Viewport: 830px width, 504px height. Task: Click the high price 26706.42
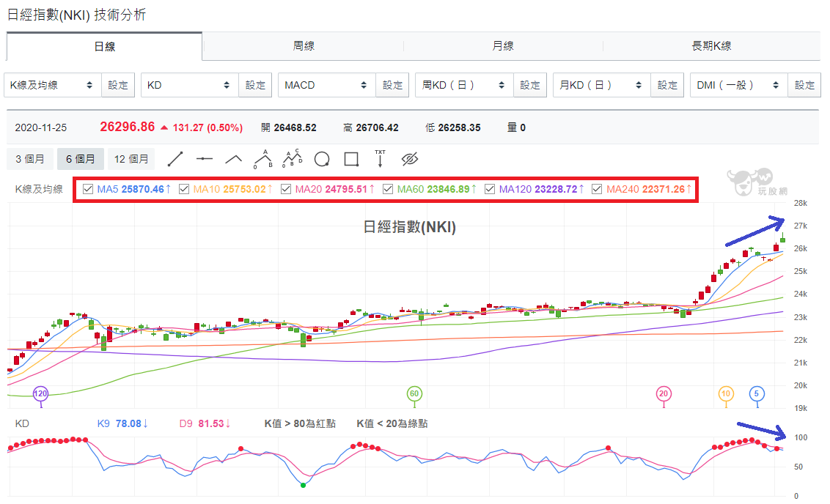coord(377,127)
